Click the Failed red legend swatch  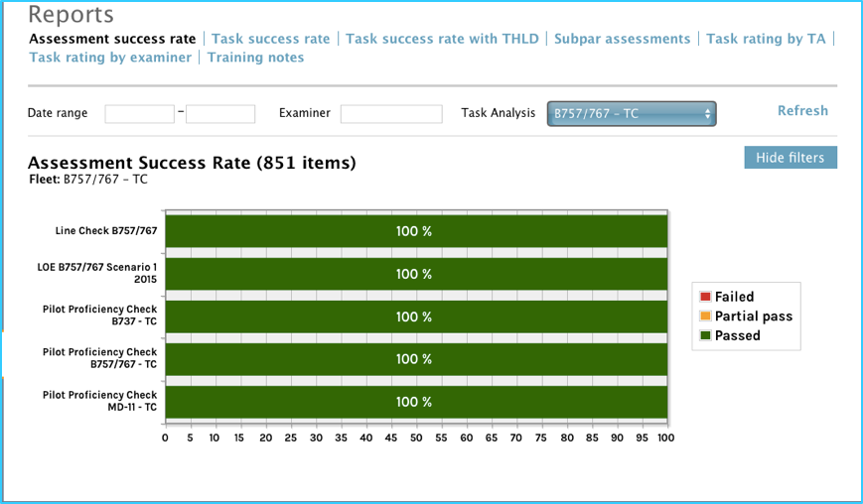[x=705, y=297]
